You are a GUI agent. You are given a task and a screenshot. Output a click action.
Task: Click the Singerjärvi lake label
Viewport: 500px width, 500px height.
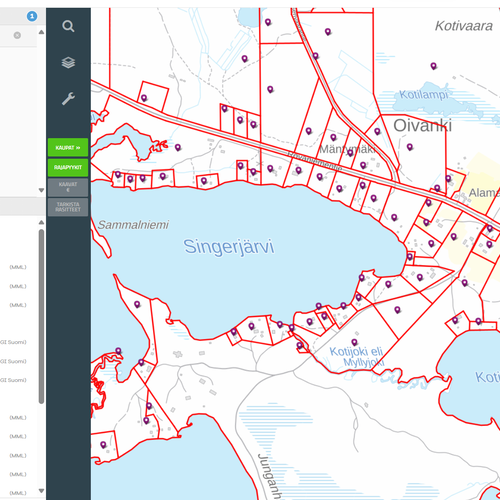click(229, 247)
